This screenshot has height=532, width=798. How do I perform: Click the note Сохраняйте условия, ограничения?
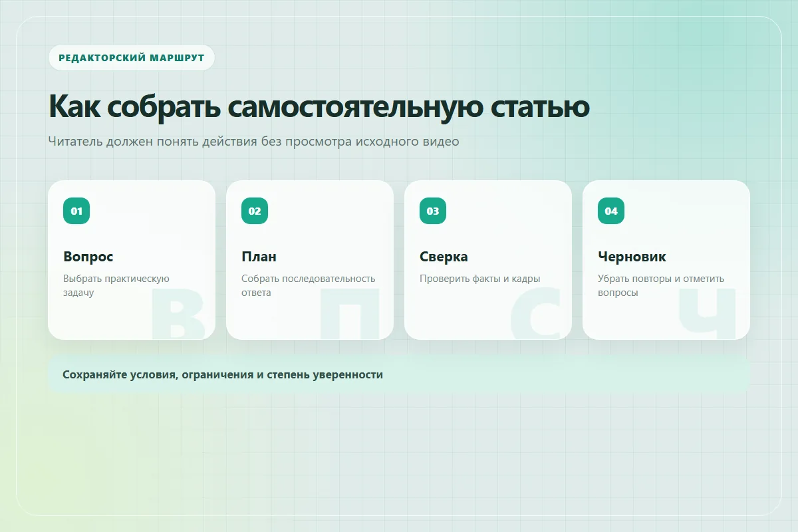399,374
